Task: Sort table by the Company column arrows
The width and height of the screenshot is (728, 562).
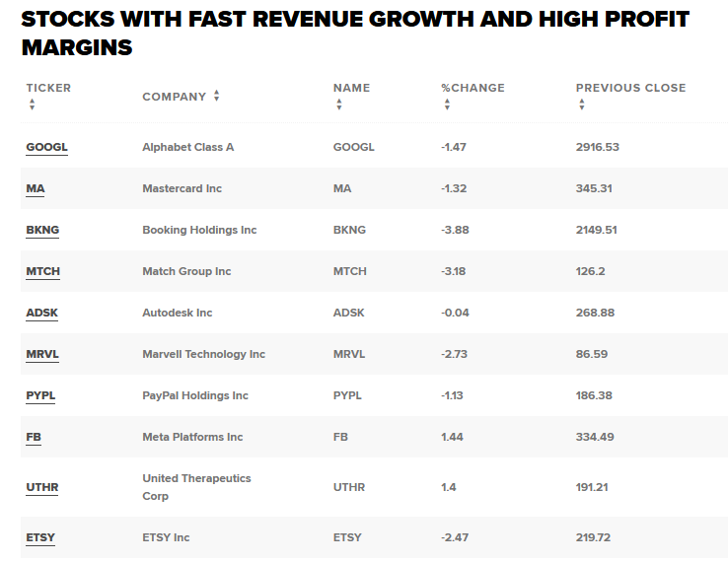Action: (x=216, y=96)
